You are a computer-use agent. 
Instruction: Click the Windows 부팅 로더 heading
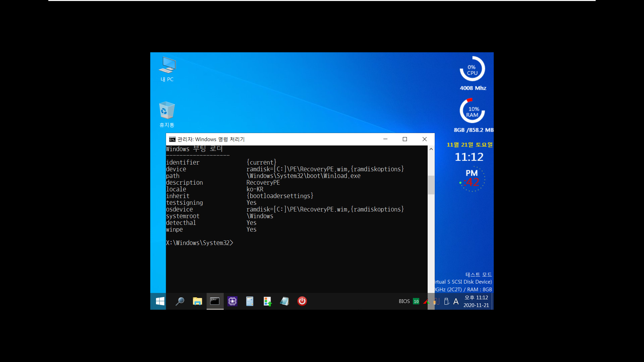pos(195,149)
